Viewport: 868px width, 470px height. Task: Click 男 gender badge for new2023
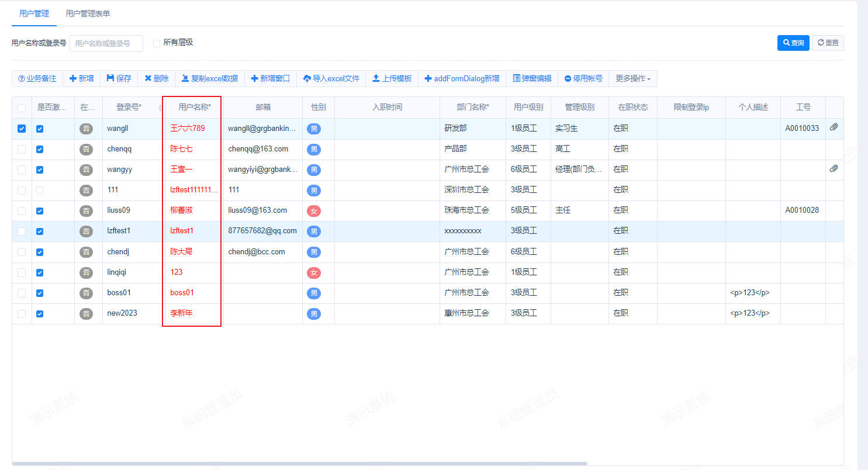tap(314, 314)
